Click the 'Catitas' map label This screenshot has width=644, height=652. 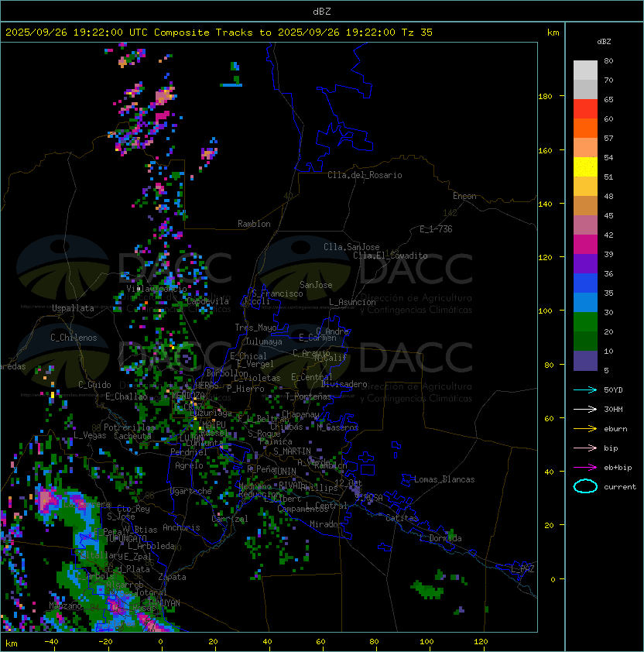tap(402, 518)
